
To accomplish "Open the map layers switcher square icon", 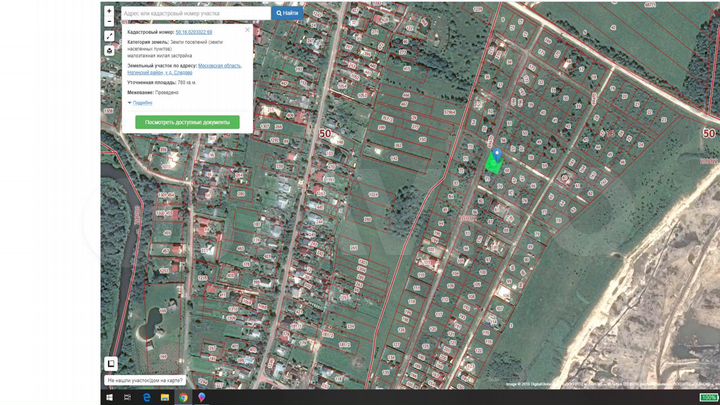I will (111, 363).
